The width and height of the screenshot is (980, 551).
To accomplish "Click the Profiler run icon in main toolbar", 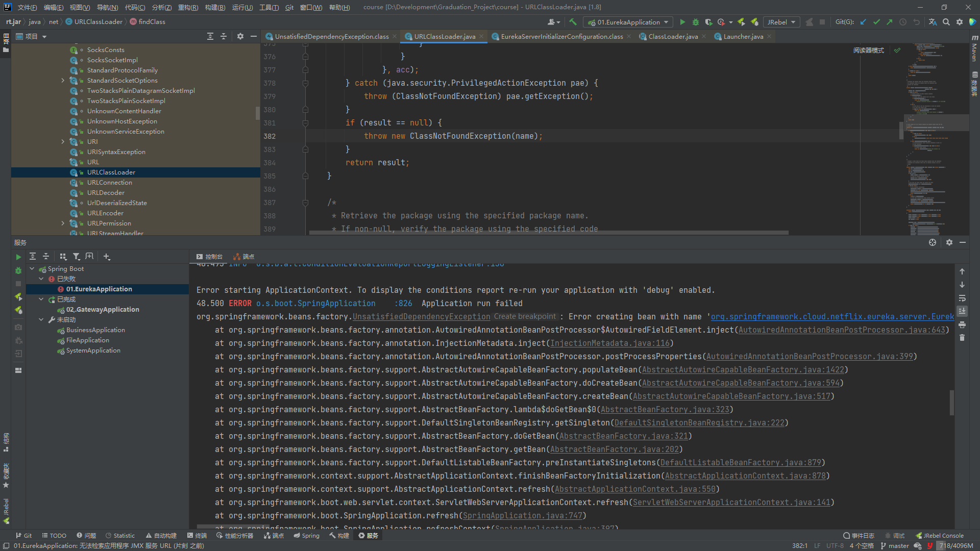I will [721, 22].
